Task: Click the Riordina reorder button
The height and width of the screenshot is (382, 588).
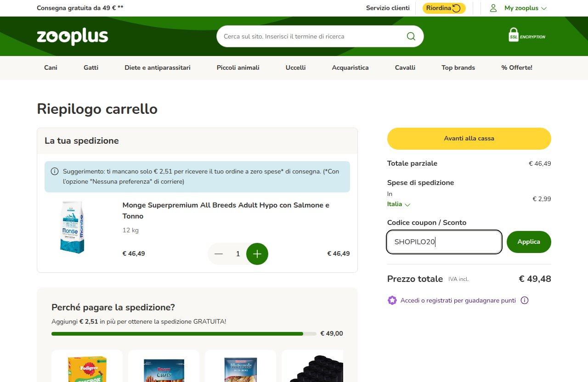Action: coord(444,8)
